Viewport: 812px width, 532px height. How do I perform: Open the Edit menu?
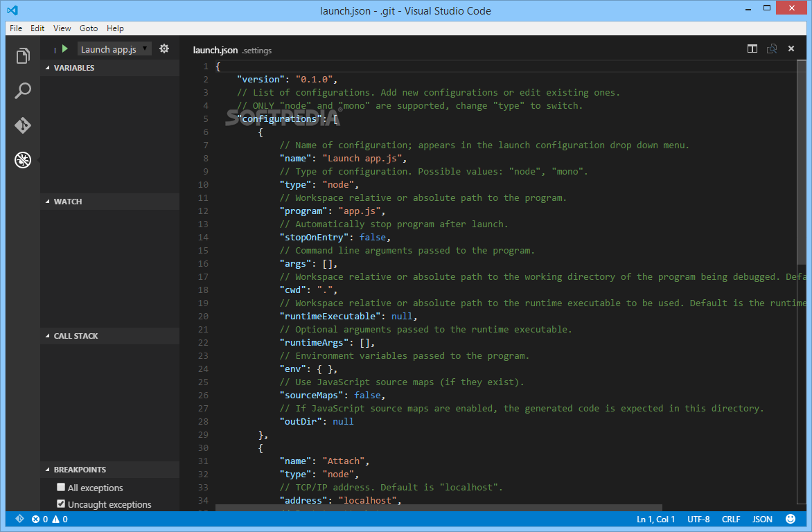click(37, 28)
